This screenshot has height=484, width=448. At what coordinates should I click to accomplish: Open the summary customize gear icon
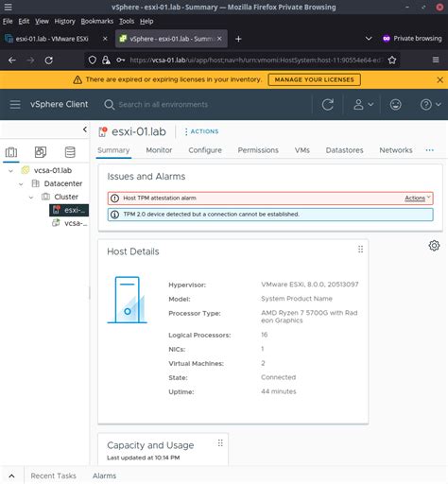point(434,246)
